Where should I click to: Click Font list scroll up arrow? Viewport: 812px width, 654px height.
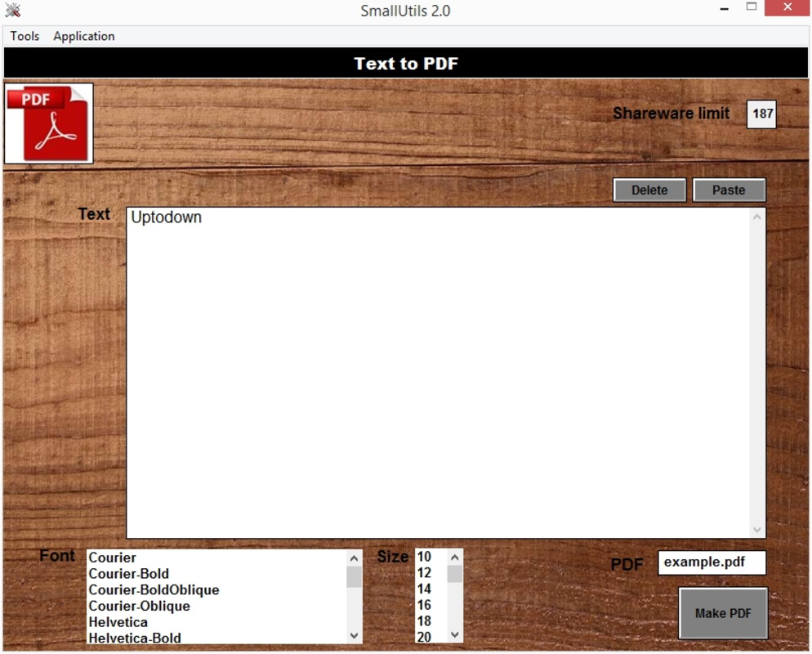(x=355, y=558)
